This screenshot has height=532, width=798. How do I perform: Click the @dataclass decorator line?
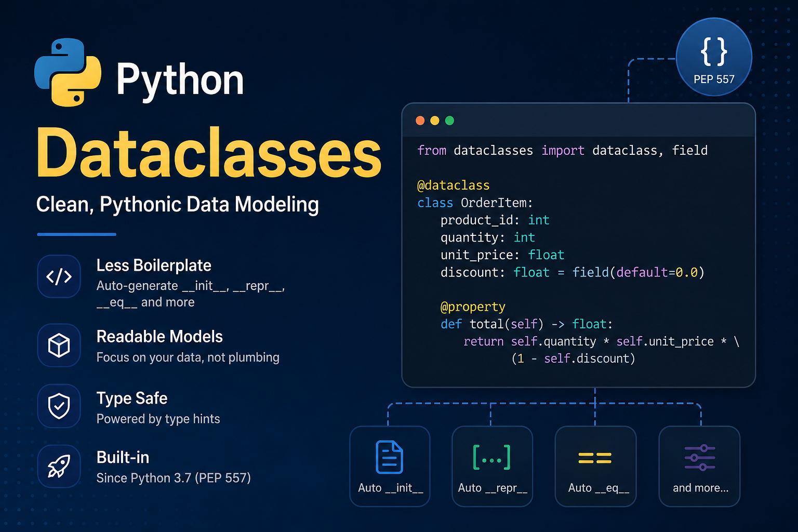click(x=453, y=185)
